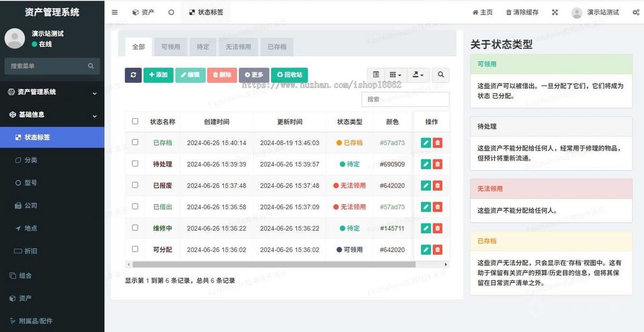
Task: Check the checkbox for the 可分配 row
Action: click(135, 249)
